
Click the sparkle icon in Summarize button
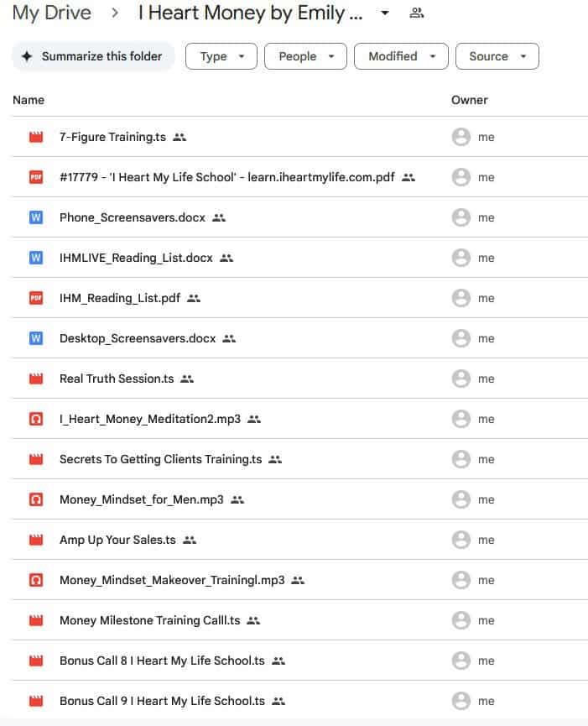pyautogui.click(x=27, y=56)
